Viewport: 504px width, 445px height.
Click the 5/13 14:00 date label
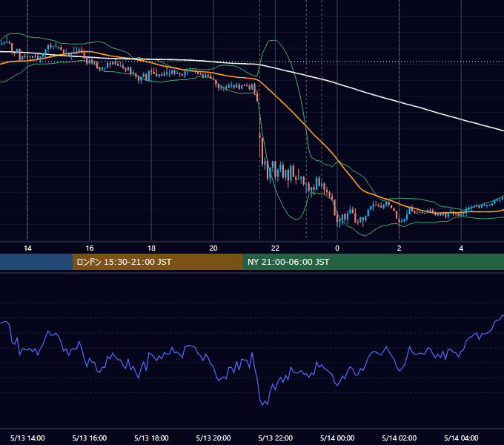pos(27,438)
